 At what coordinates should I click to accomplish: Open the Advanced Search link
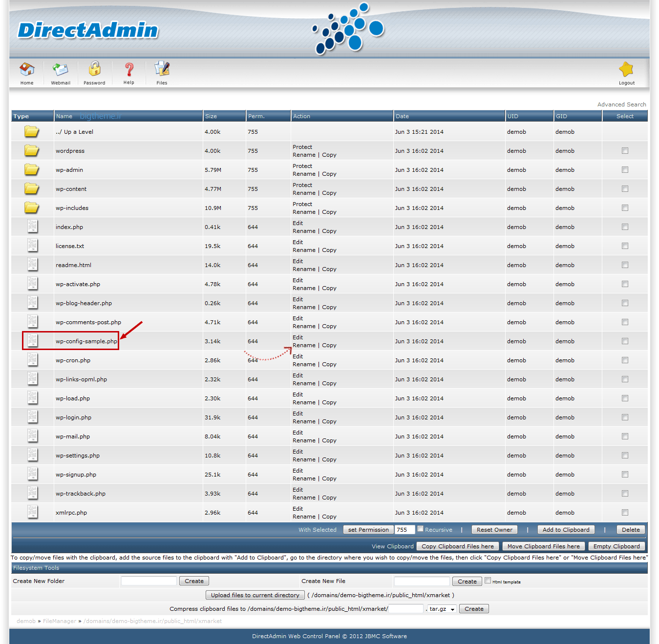621,104
